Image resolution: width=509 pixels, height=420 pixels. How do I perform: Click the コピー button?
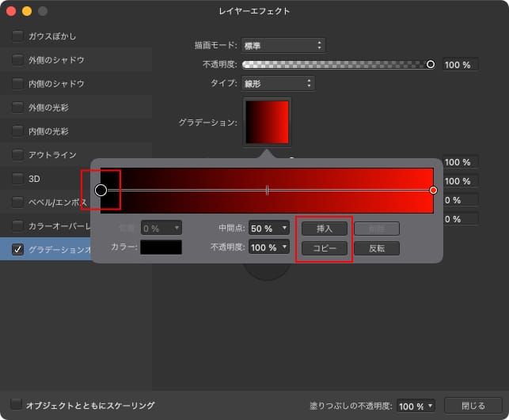(x=324, y=248)
